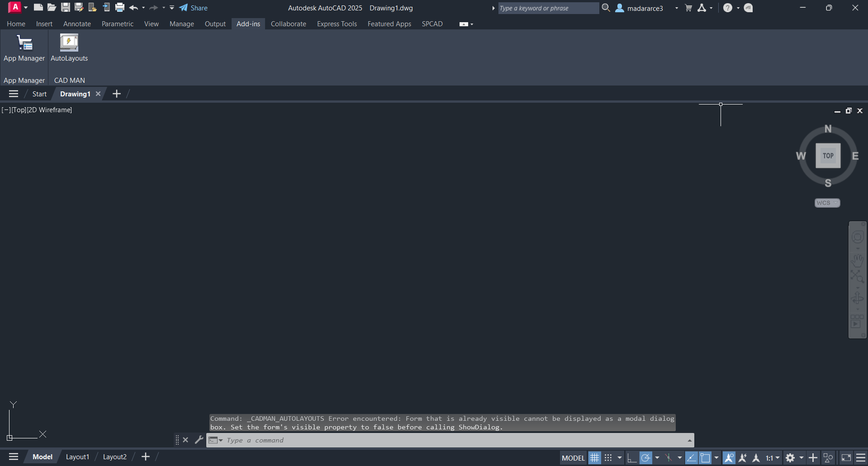
Task: Add a new layout with plus icon
Action: point(146,457)
